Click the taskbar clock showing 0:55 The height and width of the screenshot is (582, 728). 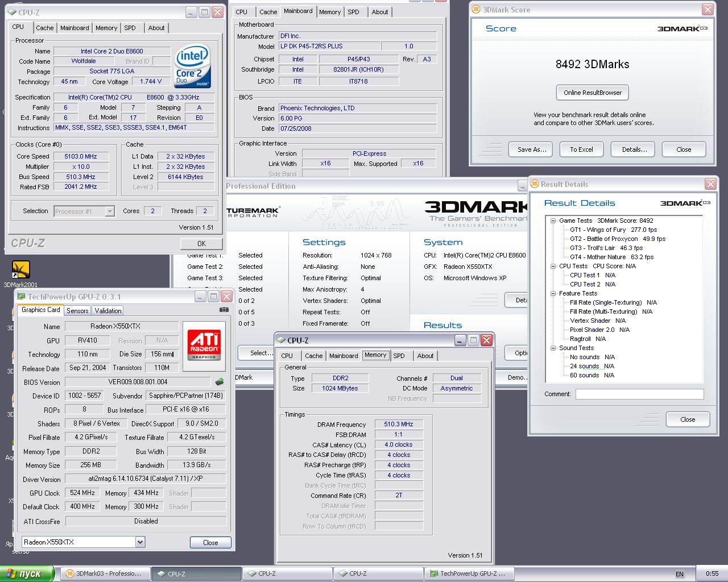coord(712,573)
